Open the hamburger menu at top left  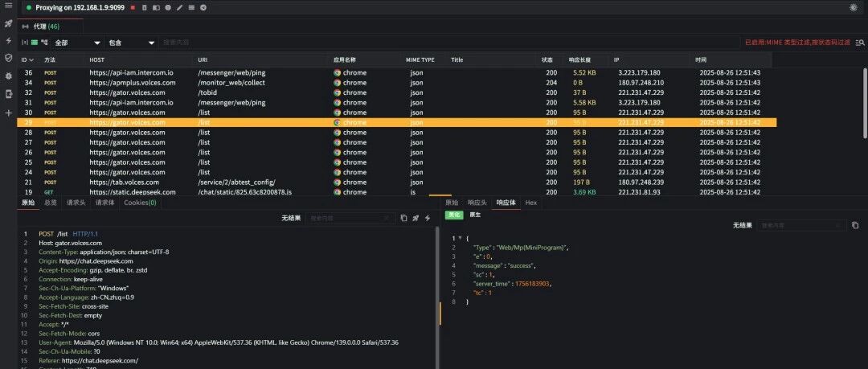pyautogui.click(x=8, y=6)
